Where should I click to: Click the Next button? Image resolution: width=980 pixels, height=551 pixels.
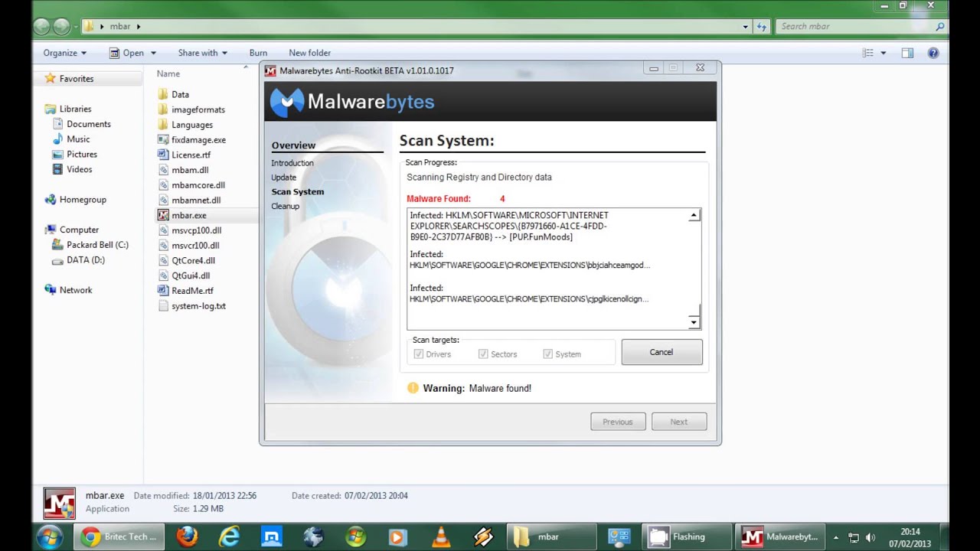point(679,422)
